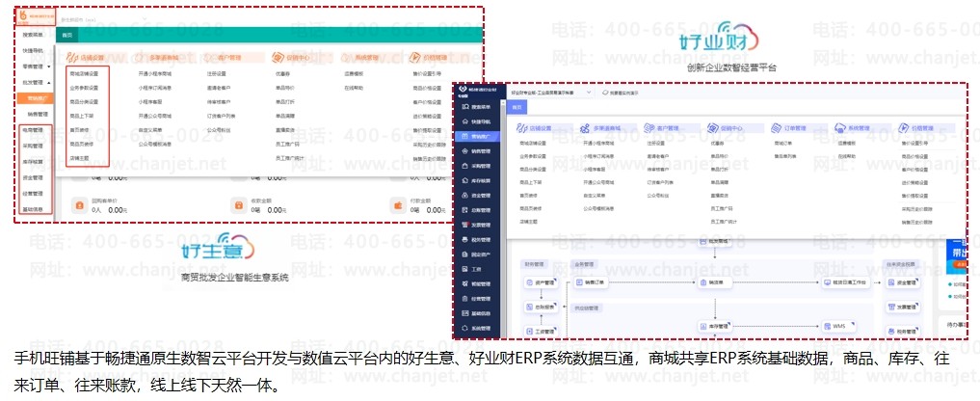Open 商品上下架 link in 好生意 panel
Viewport: 980px width, 401px height.
tap(81, 116)
